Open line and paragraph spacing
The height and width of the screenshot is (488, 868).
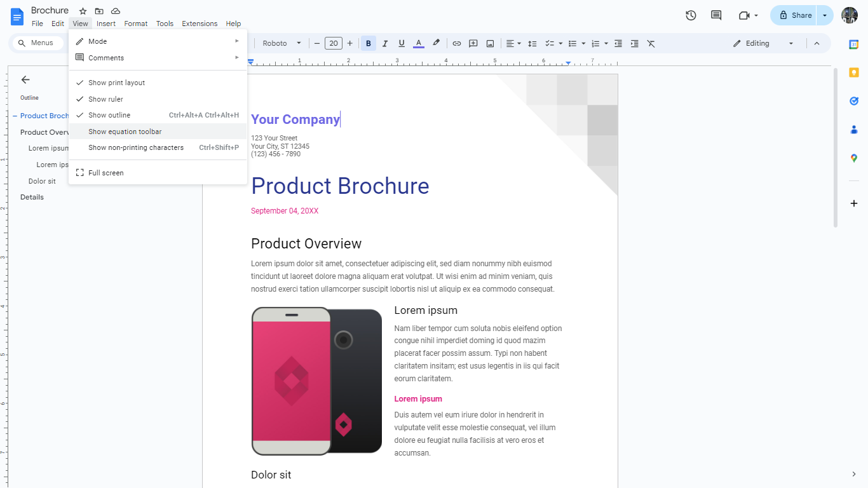(532, 43)
